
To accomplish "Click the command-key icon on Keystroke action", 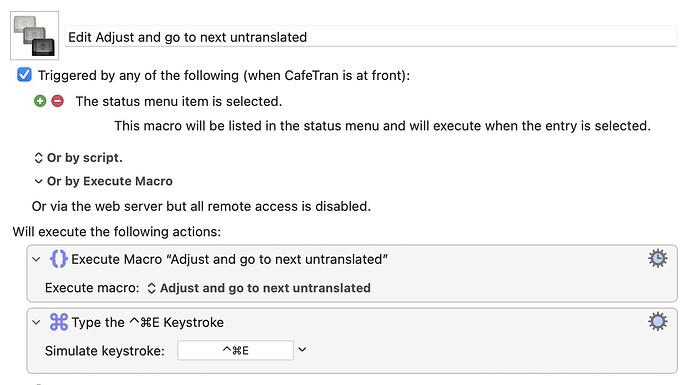I will (x=59, y=322).
